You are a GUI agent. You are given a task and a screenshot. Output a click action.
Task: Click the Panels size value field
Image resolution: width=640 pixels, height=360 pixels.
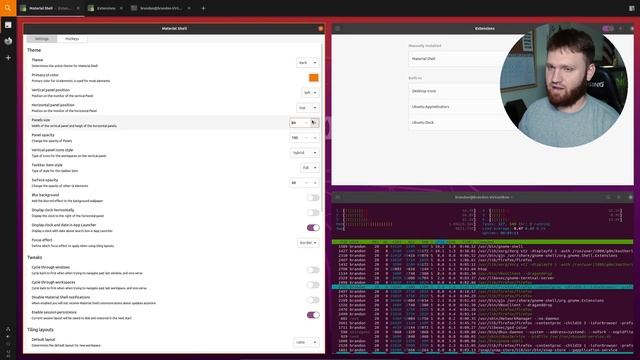pos(296,123)
